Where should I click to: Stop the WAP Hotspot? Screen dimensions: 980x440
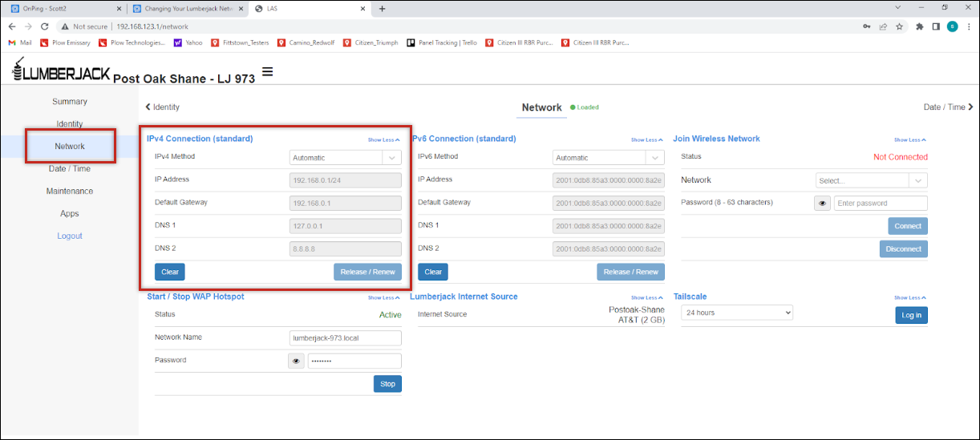click(387, 384)
